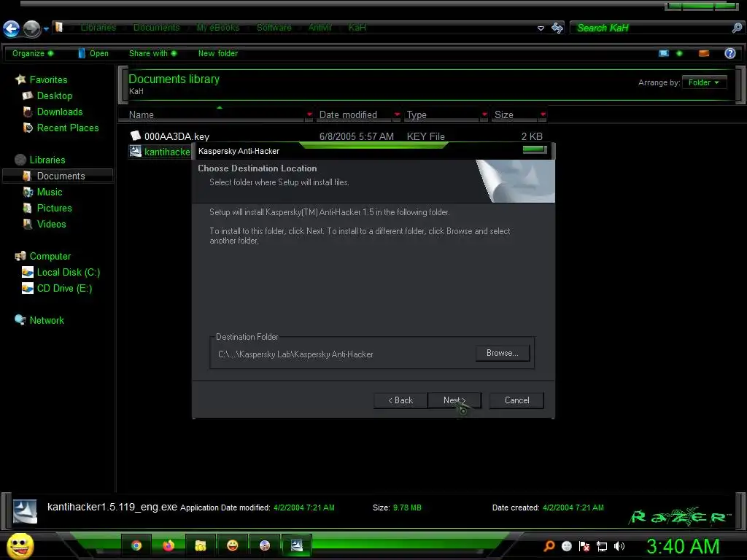Select the Documents library in sidebar
This screenshot has width=747, height=560.
58,176
